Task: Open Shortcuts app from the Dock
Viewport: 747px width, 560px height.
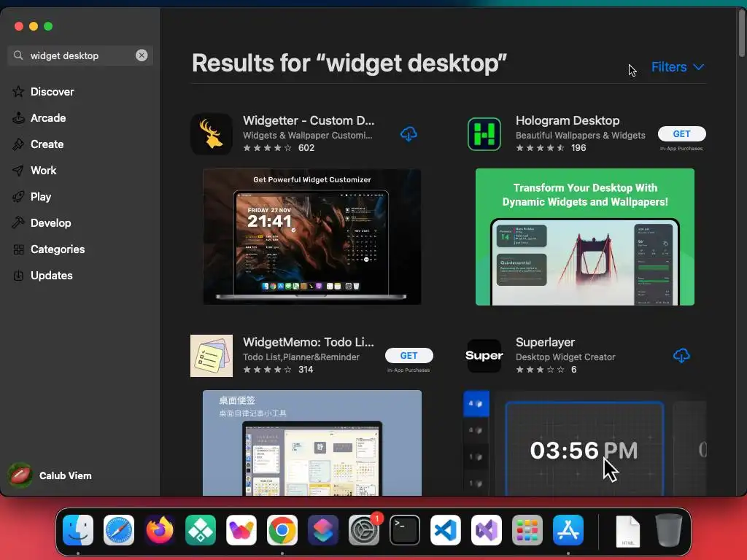Action: [323, 530]
